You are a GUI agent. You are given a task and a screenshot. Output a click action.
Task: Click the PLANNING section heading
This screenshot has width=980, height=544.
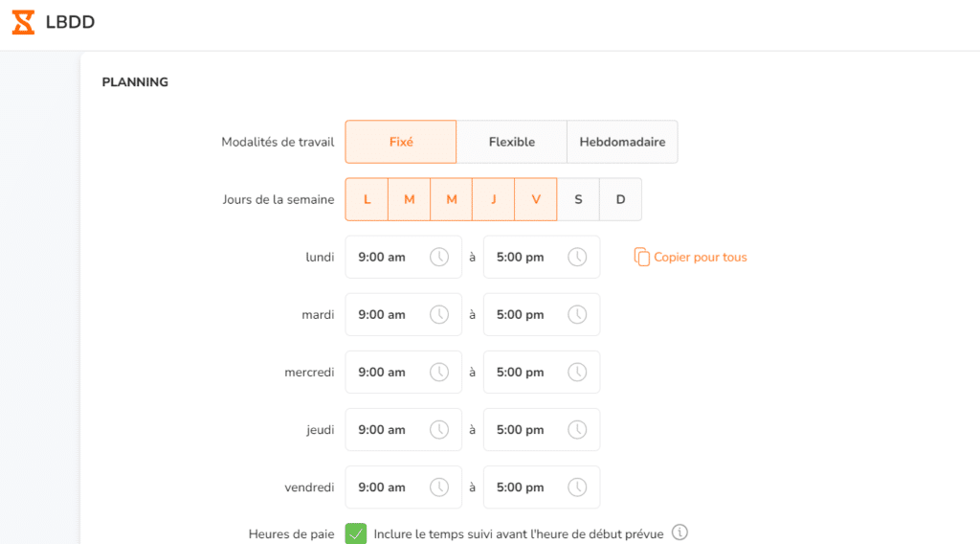click(135, 82)
